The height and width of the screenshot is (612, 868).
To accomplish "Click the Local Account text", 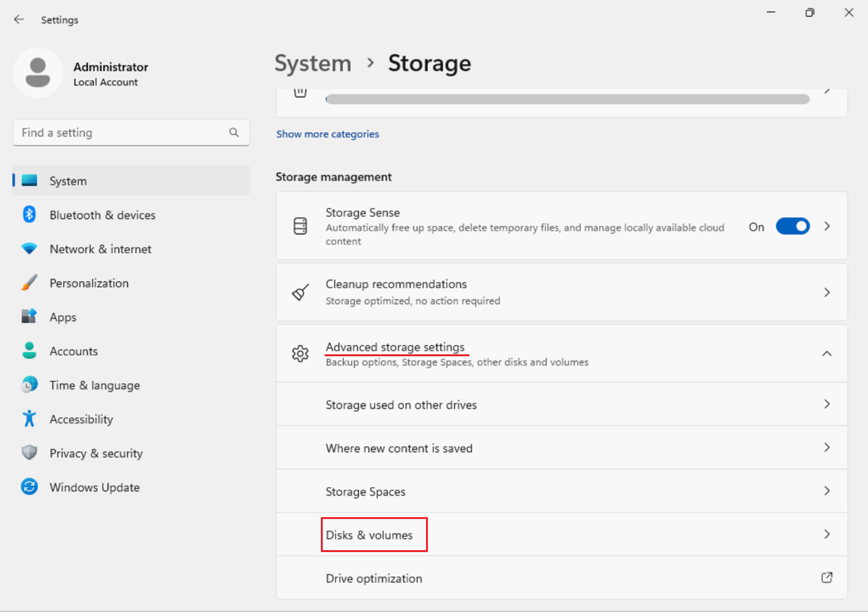I will (x=106, y=82).
